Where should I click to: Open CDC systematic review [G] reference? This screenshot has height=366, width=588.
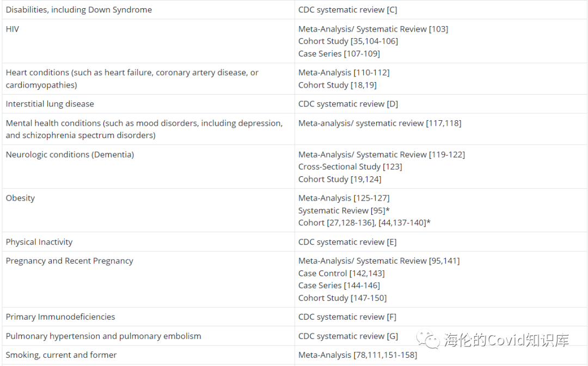coord(348,336)
